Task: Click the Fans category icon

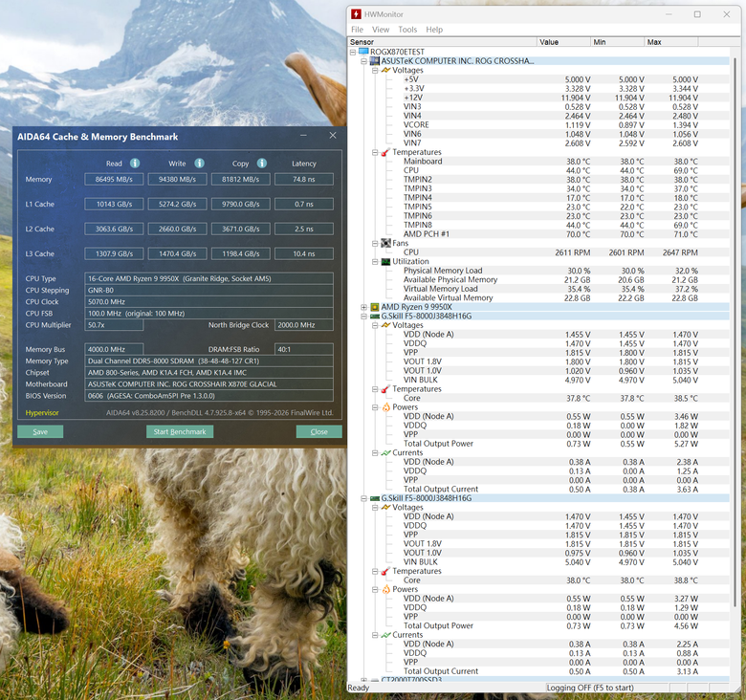Action: 385,243
